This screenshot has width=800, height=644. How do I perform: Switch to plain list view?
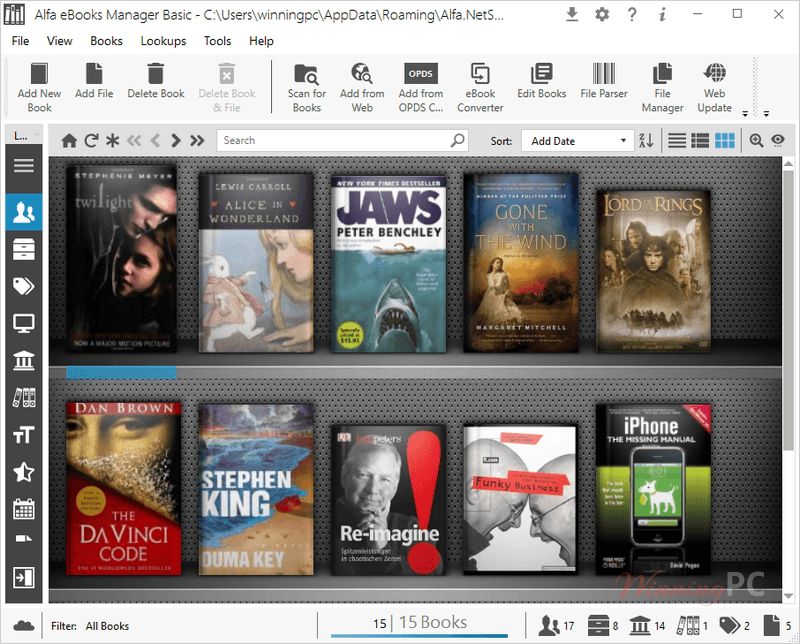(x=677, y=140)
